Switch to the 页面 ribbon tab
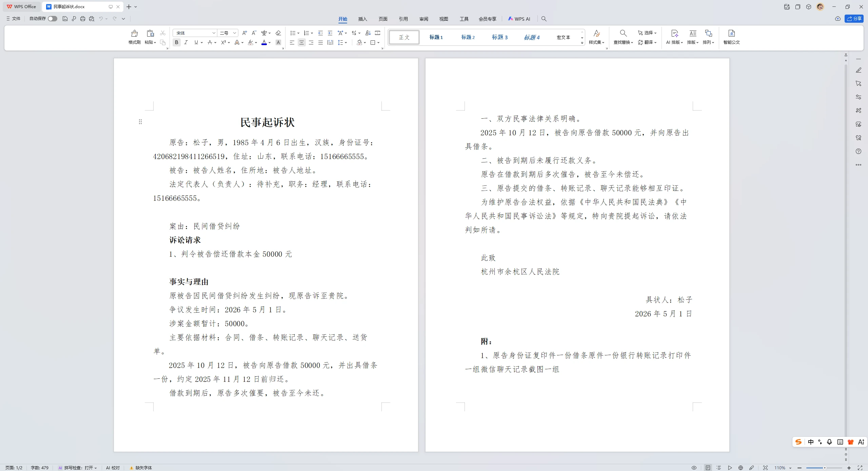 pyautogui.click(x=383, y=19)
